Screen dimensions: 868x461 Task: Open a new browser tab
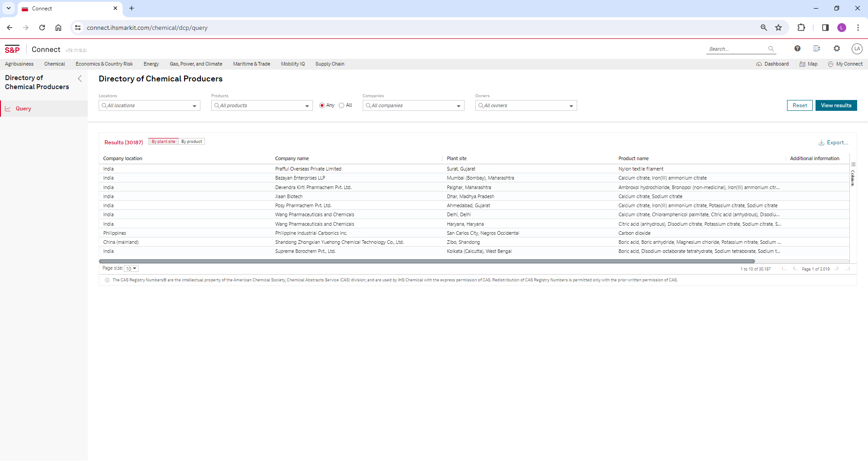click(x=132, y=8)
